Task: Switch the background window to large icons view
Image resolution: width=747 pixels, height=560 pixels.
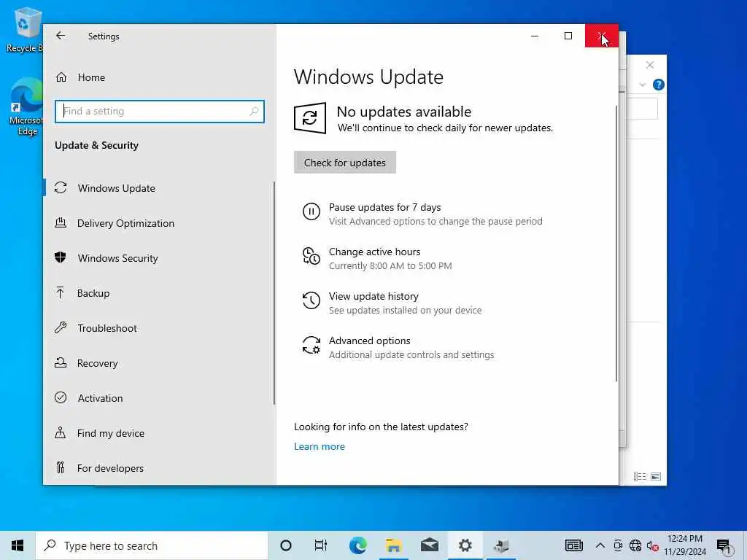Action: point(656,477)
